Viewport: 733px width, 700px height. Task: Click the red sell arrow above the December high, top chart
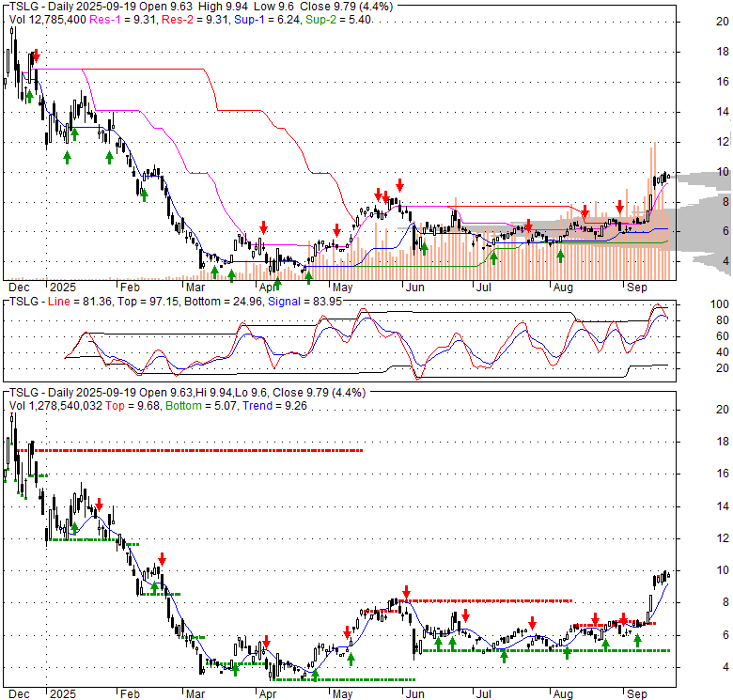coord(37,56)
